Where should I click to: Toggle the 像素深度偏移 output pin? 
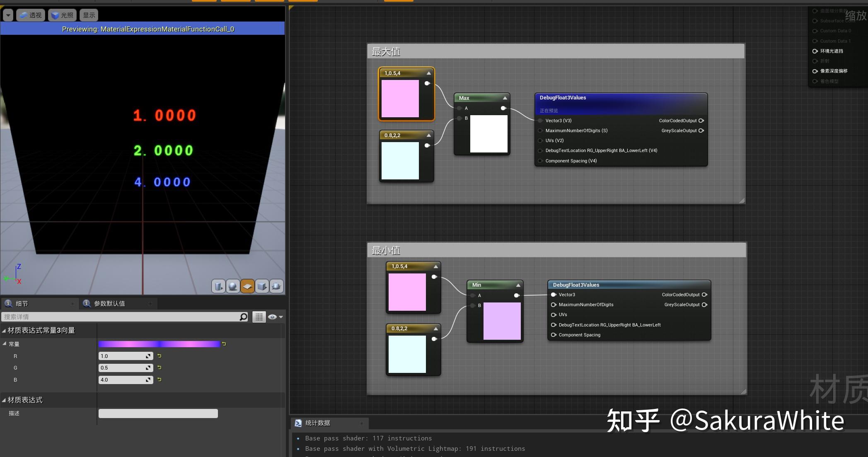(x=815, y=71)
